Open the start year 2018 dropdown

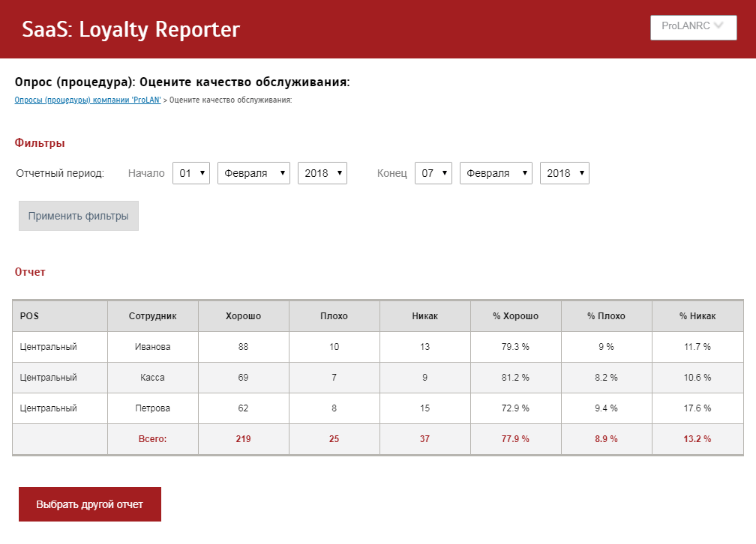[322, 173]
